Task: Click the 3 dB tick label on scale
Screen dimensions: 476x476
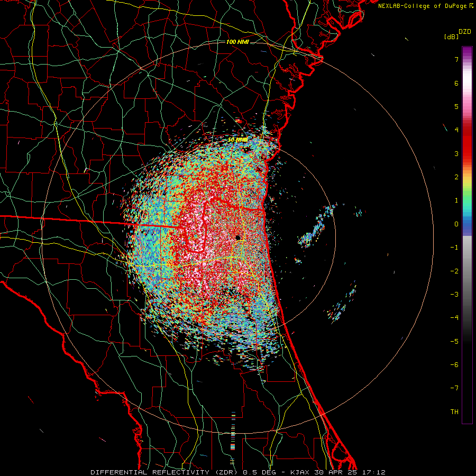Action: click(456, 153)
